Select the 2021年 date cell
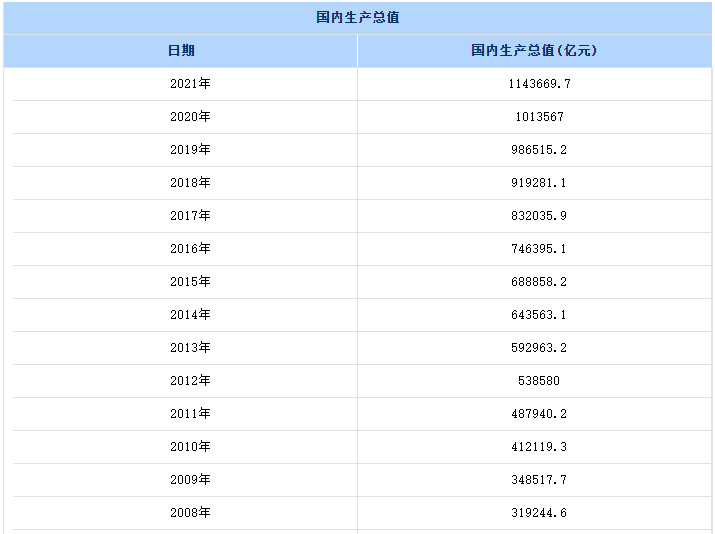715x534 pixels. (x=190, y=84)
